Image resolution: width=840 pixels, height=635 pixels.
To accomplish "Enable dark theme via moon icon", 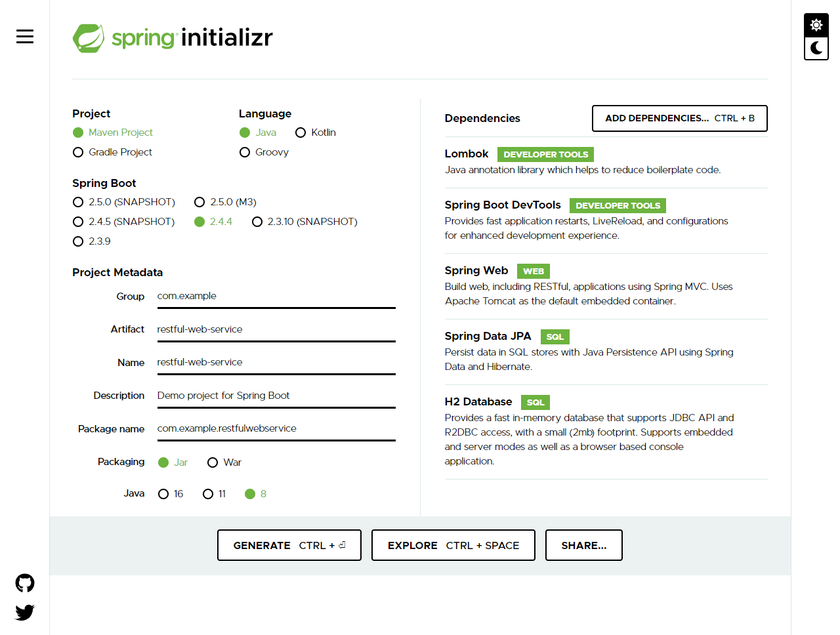I will 816,48.
